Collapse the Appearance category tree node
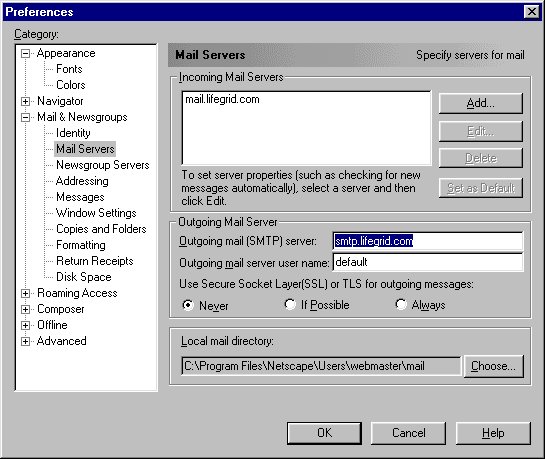Viewport: 545px width, 459px height. (25, 54)
